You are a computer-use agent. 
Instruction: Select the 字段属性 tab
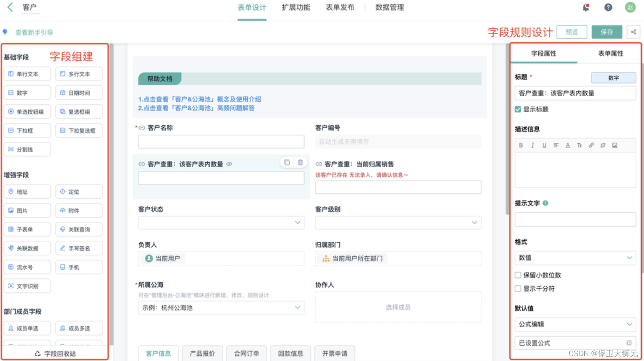(x=544, y=53)
